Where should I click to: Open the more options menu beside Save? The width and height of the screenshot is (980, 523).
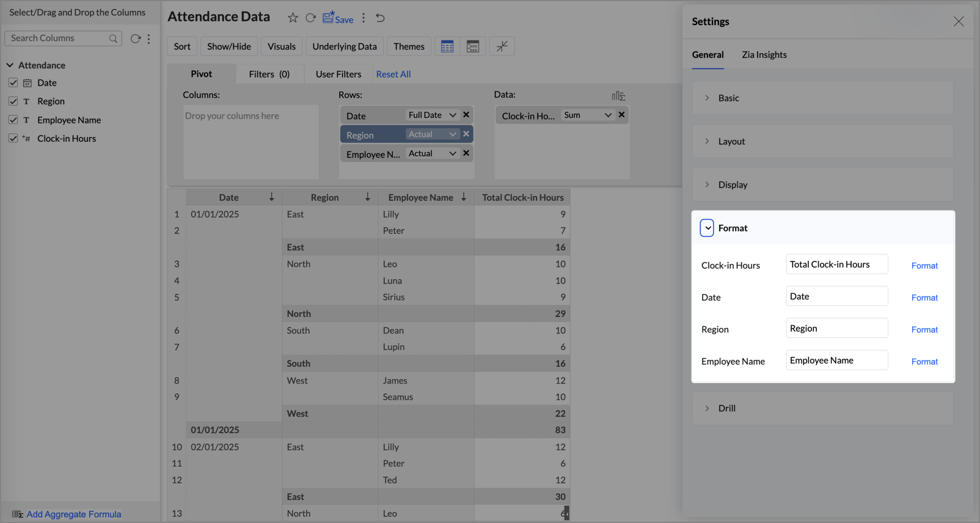364,18
